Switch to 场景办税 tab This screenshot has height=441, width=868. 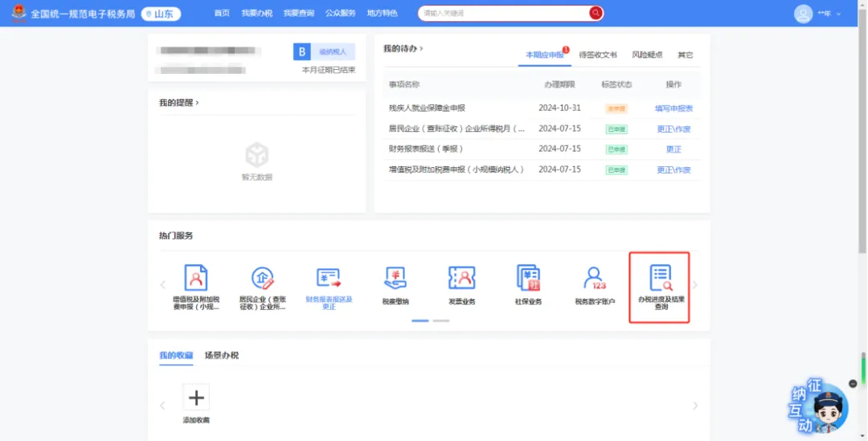222,355
